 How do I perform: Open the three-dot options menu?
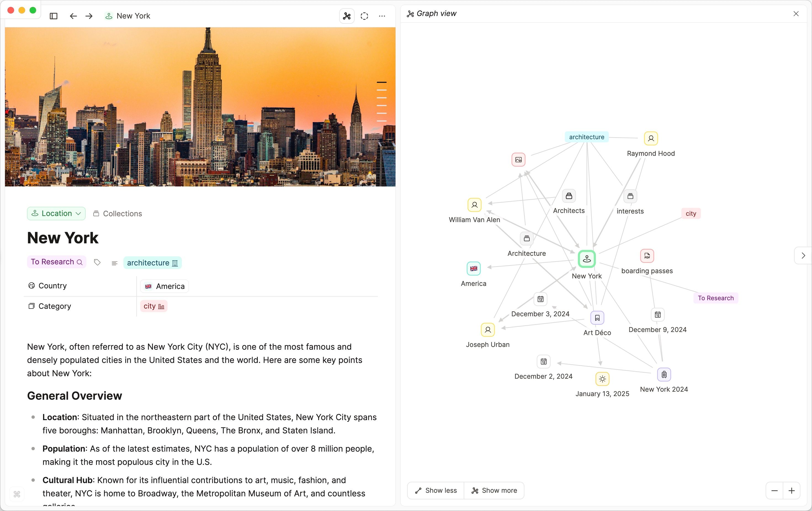click(382, 16)
